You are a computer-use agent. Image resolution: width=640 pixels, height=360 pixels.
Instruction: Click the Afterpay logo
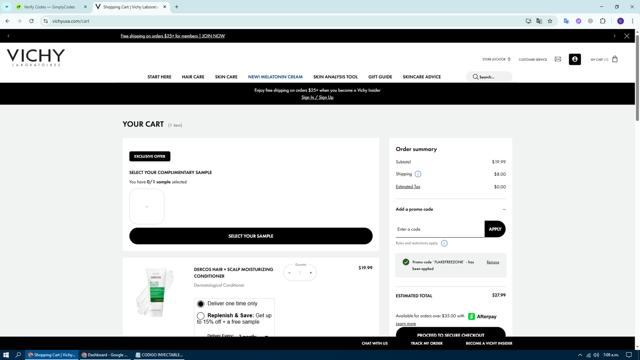(x=482, y=316)
